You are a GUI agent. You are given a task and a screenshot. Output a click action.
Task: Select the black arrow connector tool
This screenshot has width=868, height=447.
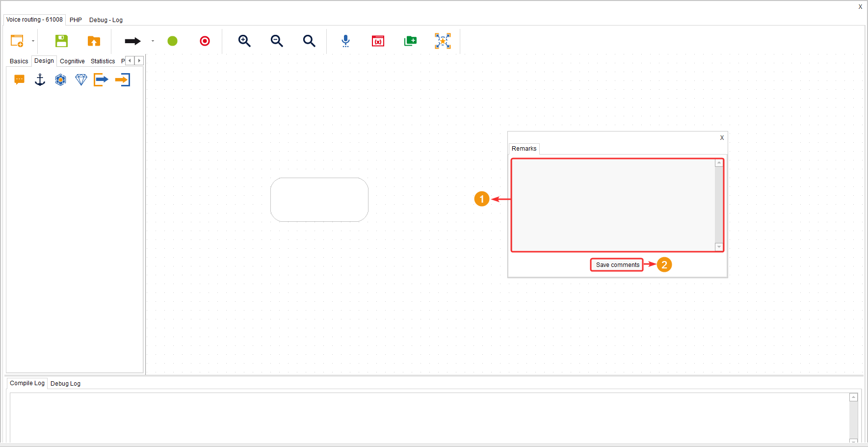point(132,41)
